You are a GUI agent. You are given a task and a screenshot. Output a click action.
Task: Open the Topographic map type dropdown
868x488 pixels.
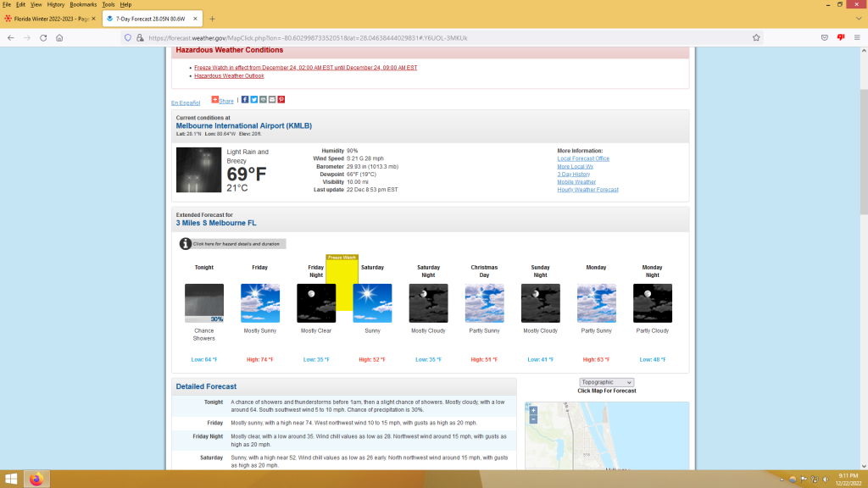(607, 382)
